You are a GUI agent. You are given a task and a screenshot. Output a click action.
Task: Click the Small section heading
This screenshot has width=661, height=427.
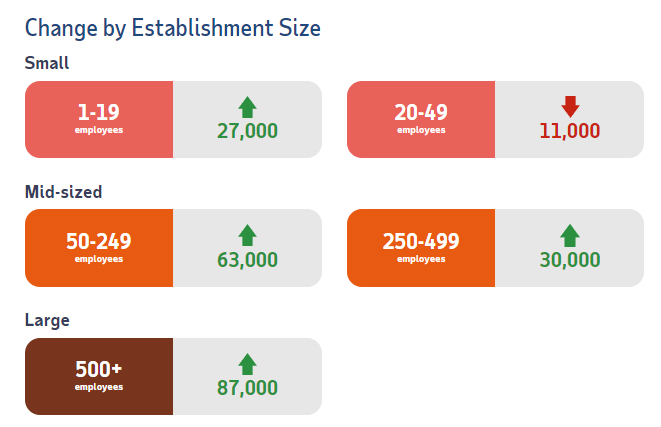[x=47, y=63]
